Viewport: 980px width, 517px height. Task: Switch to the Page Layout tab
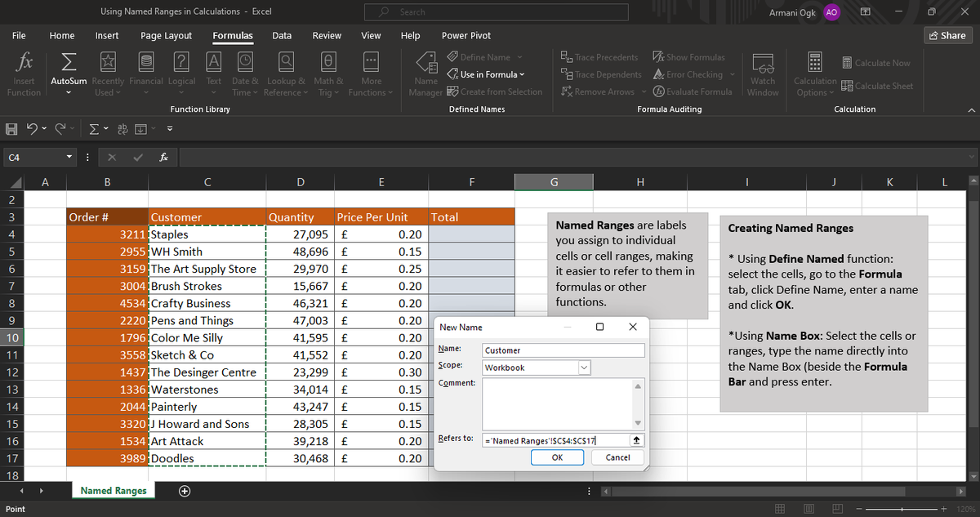(167, 36)
